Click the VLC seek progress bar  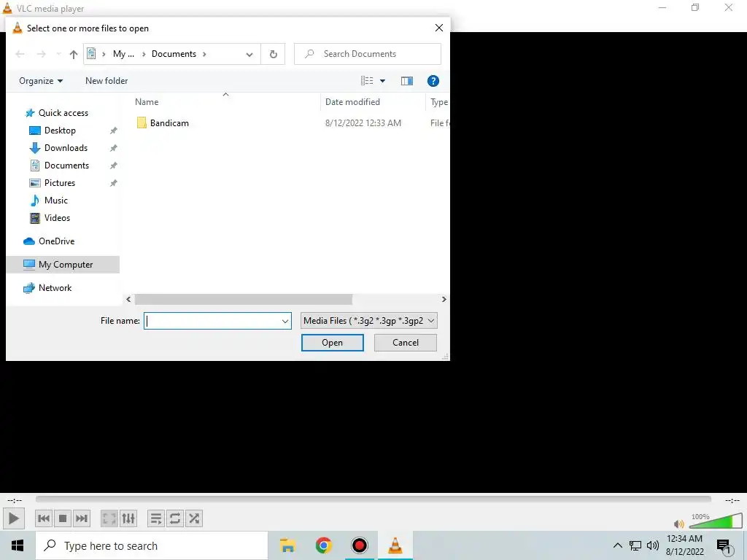click(x=373, y=499)
